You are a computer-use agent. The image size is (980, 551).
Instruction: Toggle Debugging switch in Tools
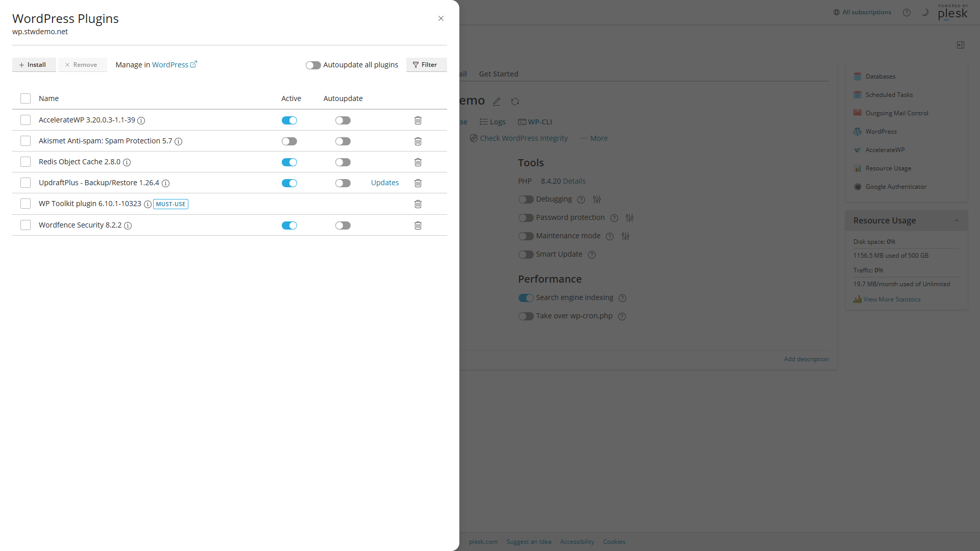[x=526, y=199]
